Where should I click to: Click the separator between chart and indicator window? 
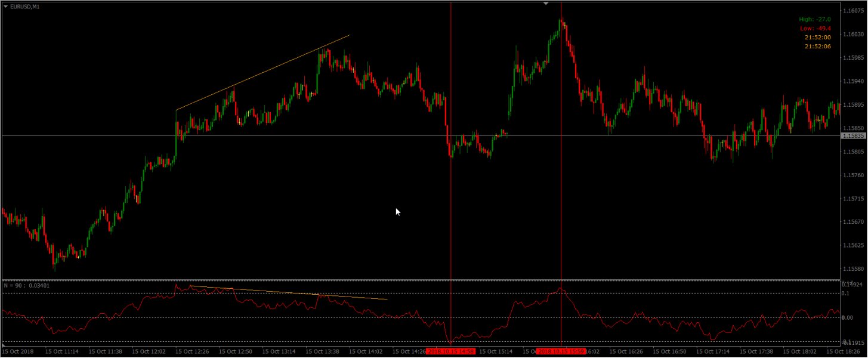pos(418,279)
